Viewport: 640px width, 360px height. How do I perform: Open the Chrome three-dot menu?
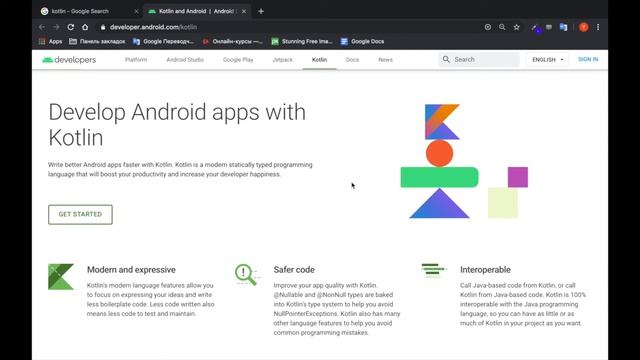(x=598, y=27)
